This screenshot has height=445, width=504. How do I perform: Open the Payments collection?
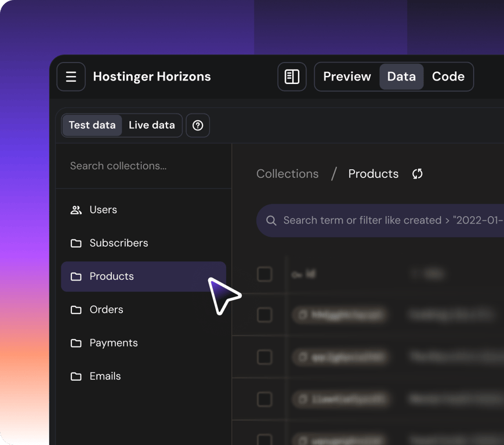click(x=143, y=343)
